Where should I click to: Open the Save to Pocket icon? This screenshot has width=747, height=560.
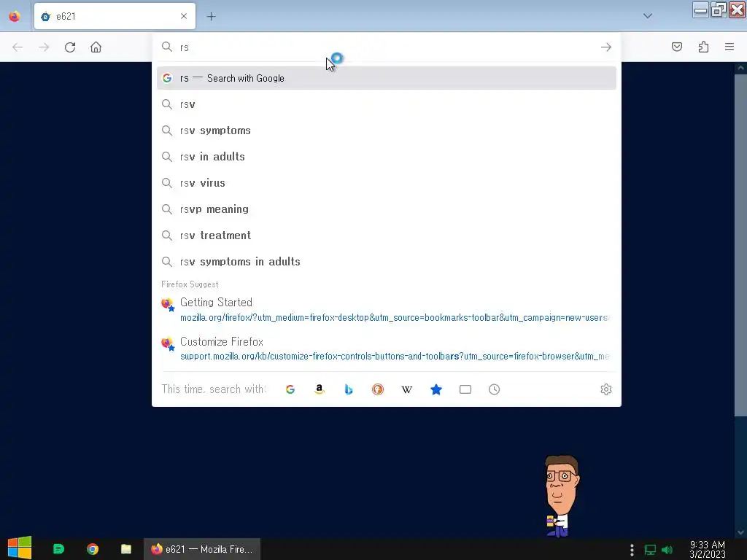click(677, 47)
